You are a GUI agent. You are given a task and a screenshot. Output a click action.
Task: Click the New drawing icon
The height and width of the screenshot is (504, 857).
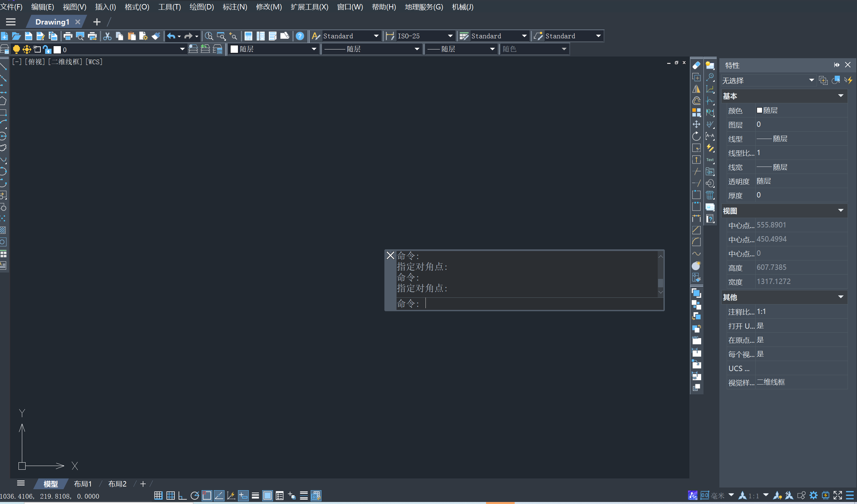coord(4,36)
